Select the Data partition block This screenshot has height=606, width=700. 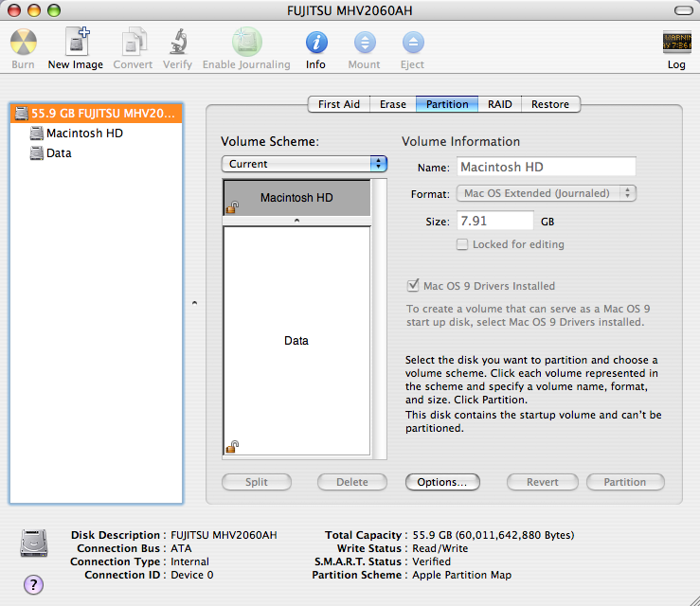(x=296, y=341)
